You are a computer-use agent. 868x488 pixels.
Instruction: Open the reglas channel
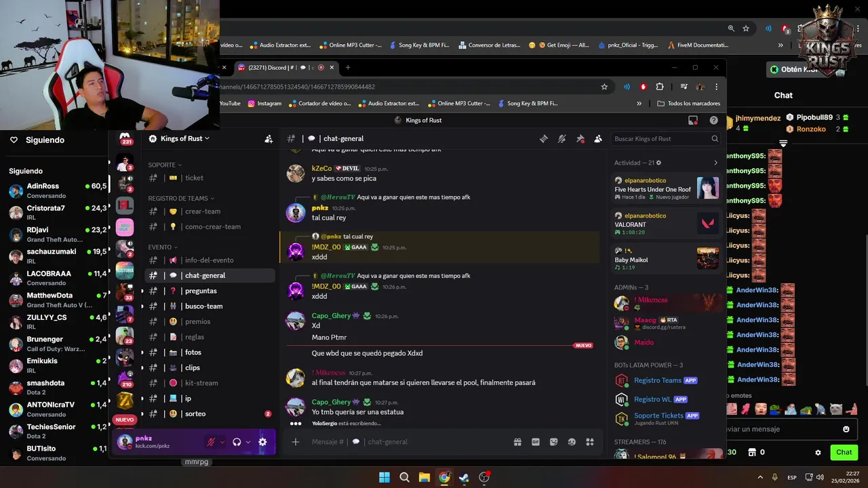pos(210,337)
